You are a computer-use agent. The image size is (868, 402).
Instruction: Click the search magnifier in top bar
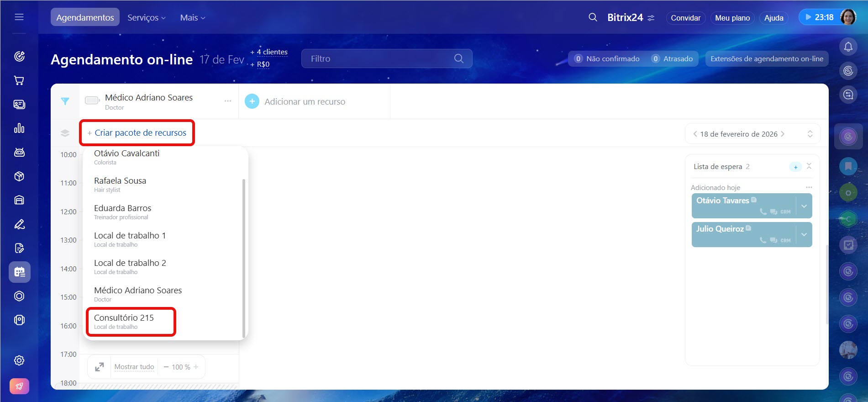coord(593,17)
